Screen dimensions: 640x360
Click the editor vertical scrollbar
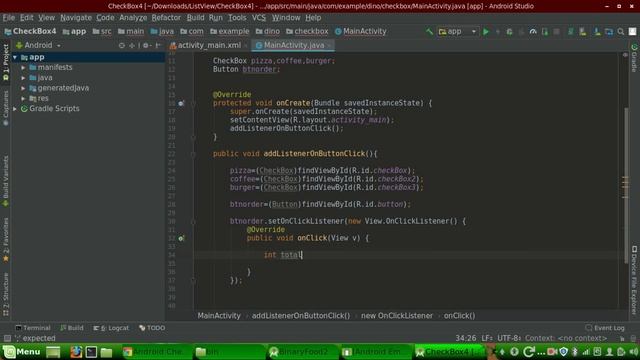tap(626, 185)
